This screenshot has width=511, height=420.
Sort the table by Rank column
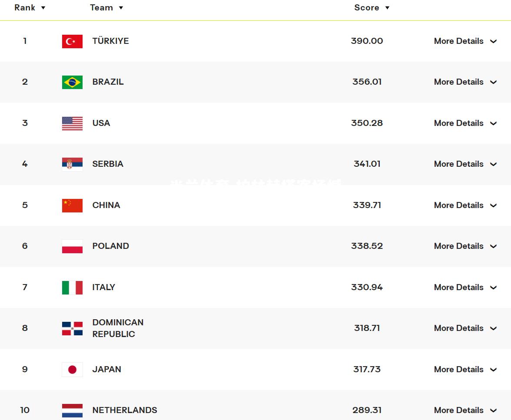click(x=30, y=7)
